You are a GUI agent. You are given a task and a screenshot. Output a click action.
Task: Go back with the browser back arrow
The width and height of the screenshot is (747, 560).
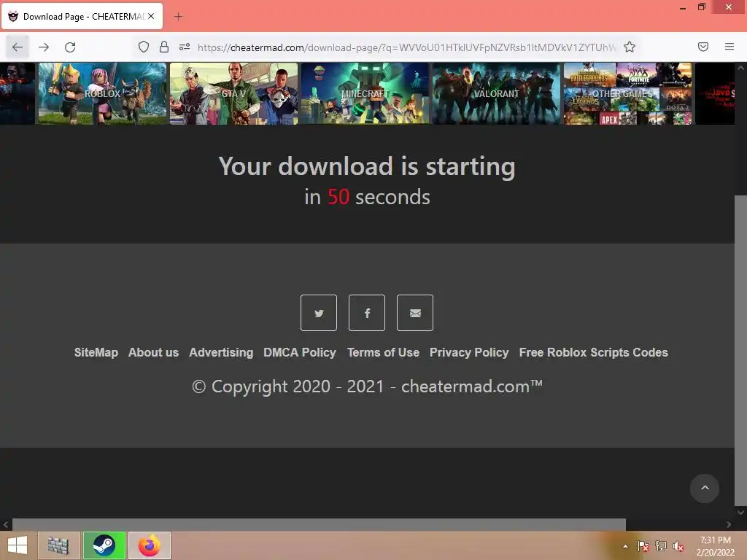point(18,47)
